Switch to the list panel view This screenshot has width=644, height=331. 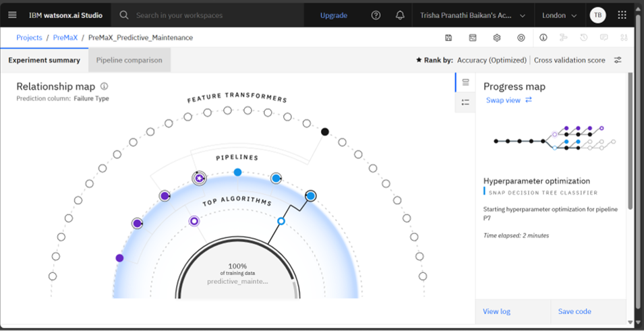pyautogui.click(x=465, y=102)
